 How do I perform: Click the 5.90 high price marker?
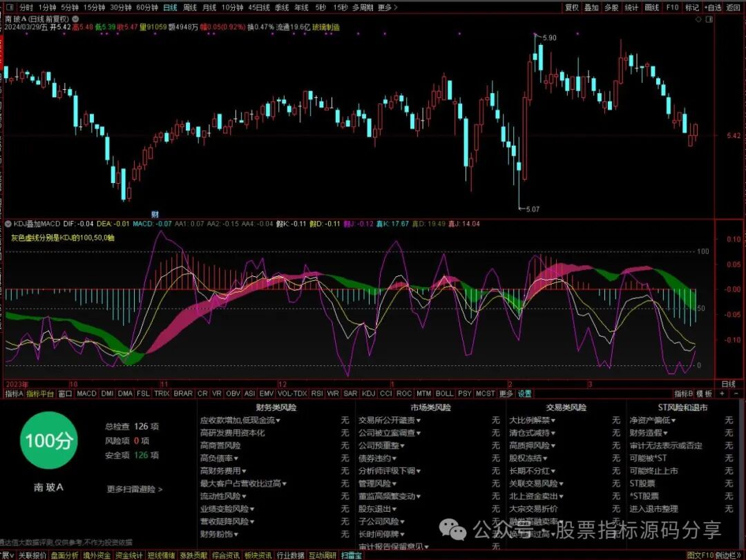[550, 37]
